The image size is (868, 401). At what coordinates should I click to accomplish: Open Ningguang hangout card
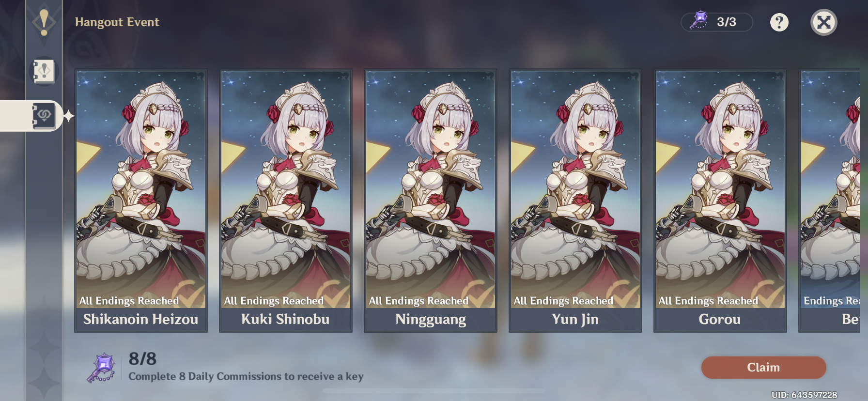click(431, 200)
